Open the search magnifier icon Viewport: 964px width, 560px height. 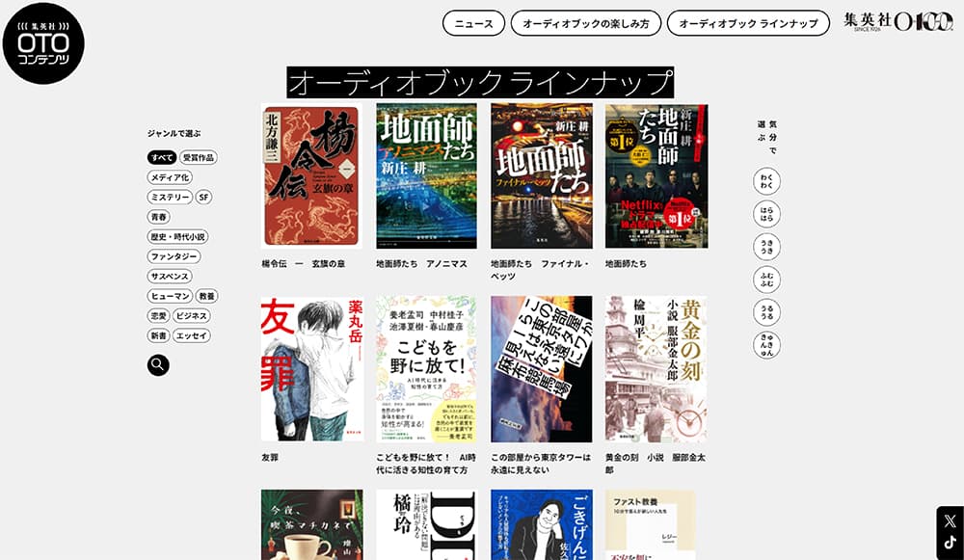pyautogui.click(x=158, y=364)
